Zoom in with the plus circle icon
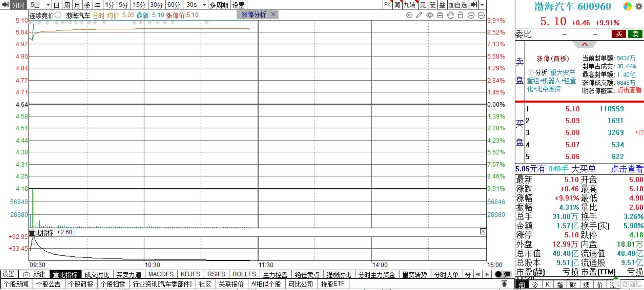644x290 pixels. point(471,15)
